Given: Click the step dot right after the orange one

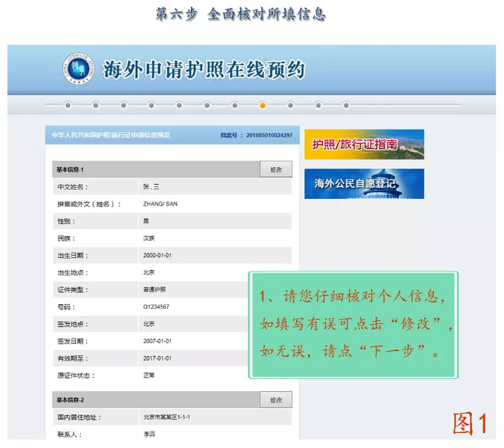Looking at the screenshot, I should pyautogui.click(x=291, y=105).
